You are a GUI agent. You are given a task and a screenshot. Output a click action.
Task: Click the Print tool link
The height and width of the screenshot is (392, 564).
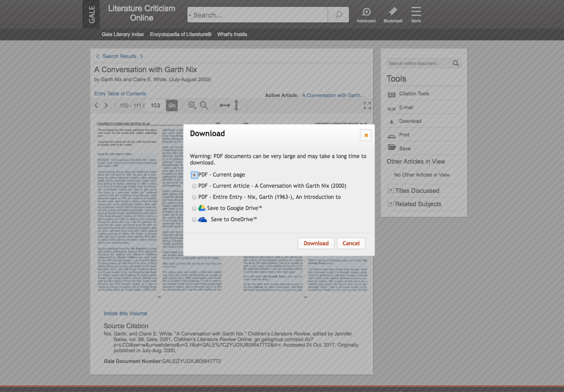tap(404, 135)
